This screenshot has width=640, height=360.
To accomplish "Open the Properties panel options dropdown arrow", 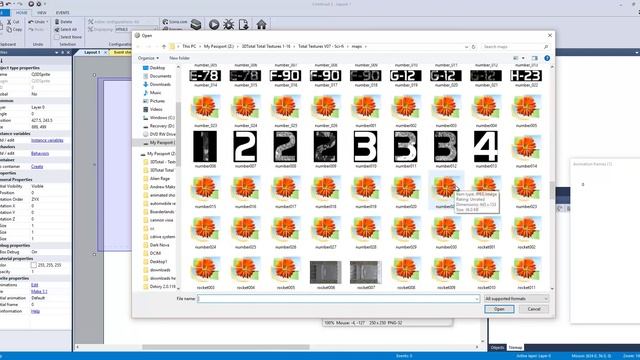I will point(56,52).
